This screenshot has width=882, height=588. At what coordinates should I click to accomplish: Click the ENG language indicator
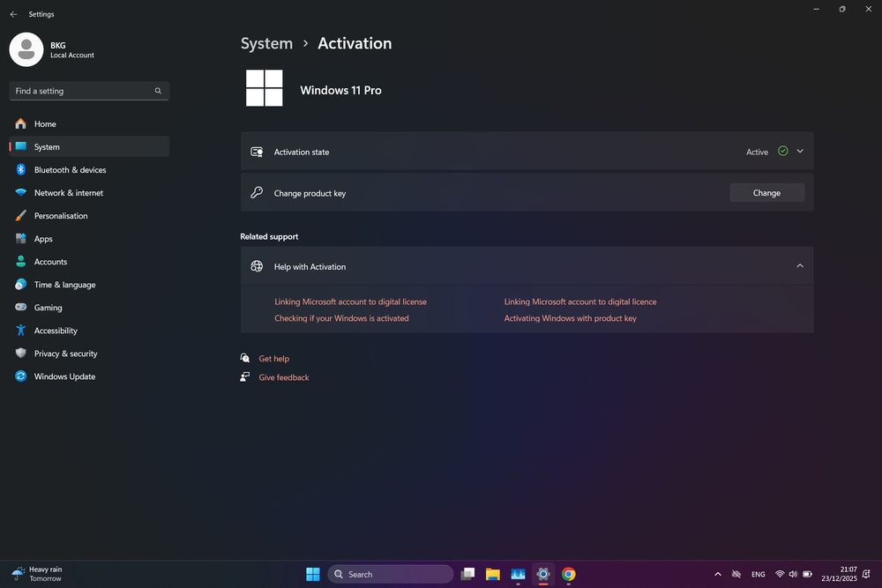click(759, 574)
